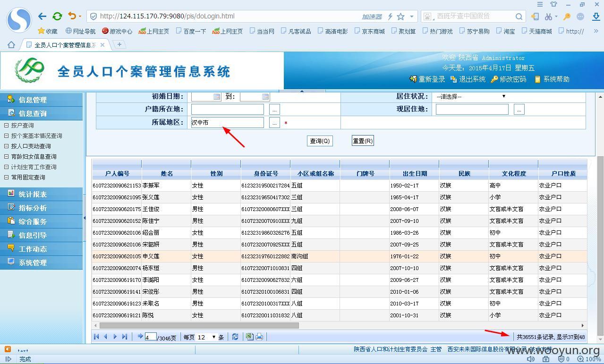
Task: Jump to the last page of results
Action: click(x=124, y=337)
